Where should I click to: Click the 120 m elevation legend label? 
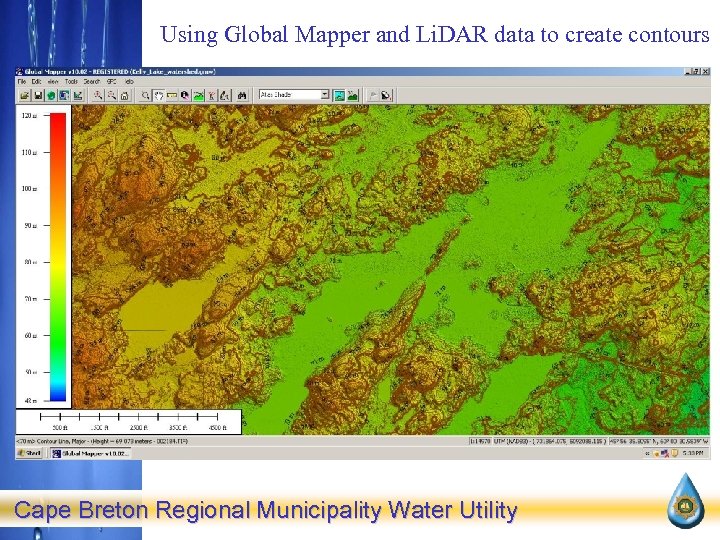pos(29,116)
